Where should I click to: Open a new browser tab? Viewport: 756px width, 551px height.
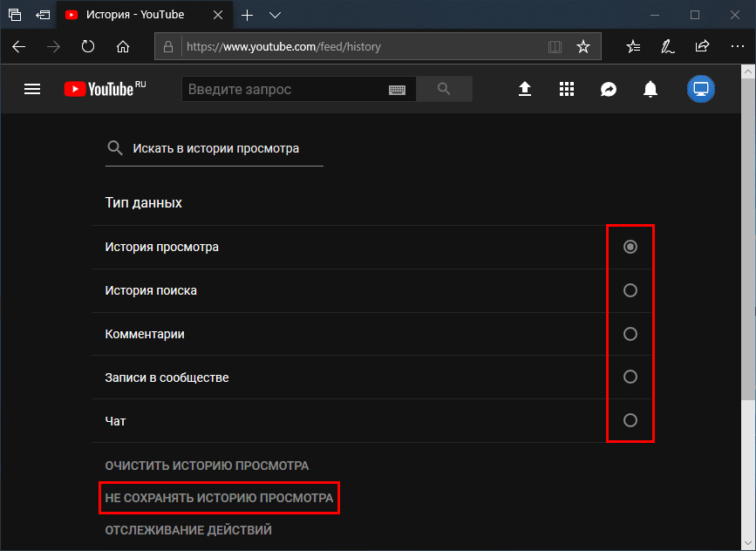(x=247, y=15)
